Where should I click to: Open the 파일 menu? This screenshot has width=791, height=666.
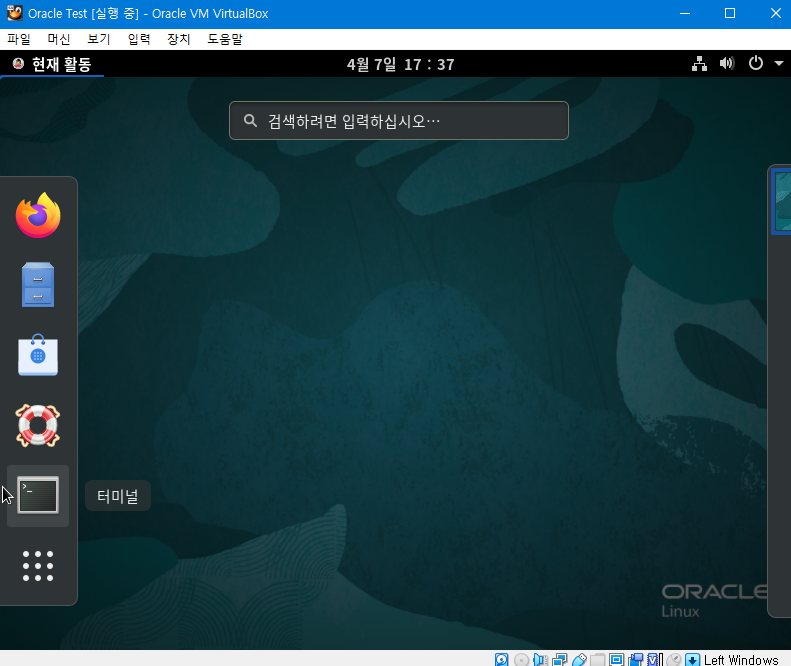coord(19,39)
